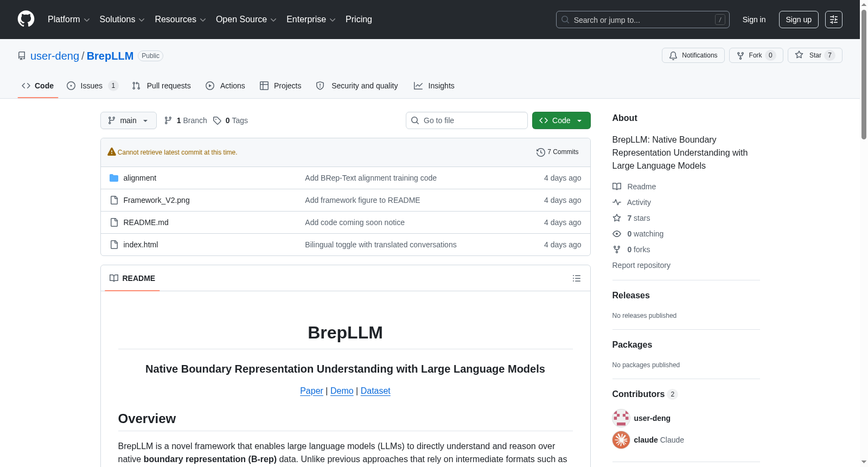Screen dimensions: 868x467
Task: Click Report repository link
Action: point(641,265)
